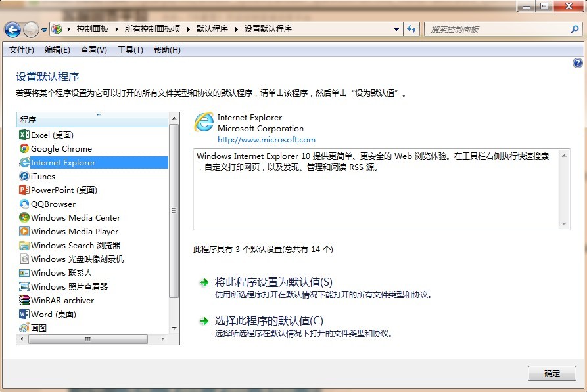Click 选择此程序的默认值(C) link
This screenshot has width=587, height=392.
click(x=269, y=320)
